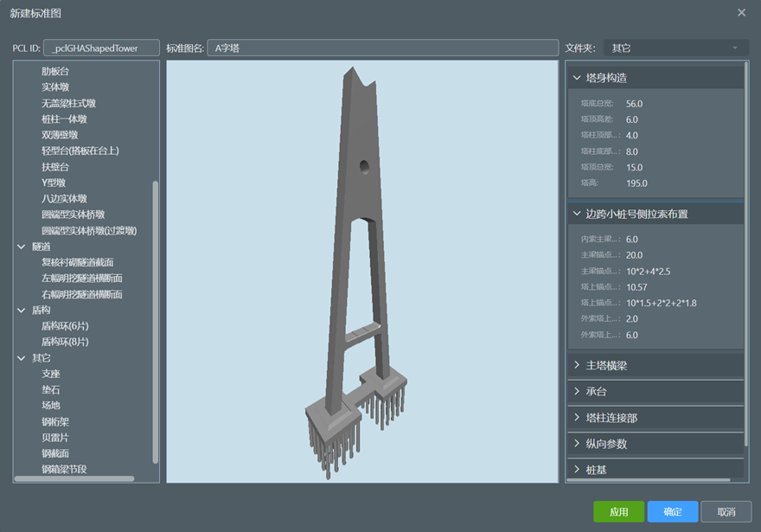Select 无盖梁柱式墩 in the tree
Image resolution: width=761 pixels, height=532 pixels.
tap(68, 104)
